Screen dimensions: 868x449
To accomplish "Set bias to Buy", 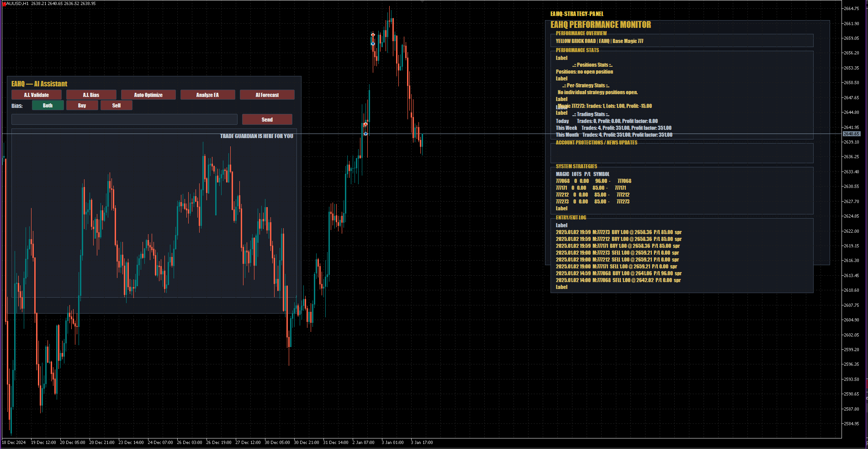I will (82, 106).
